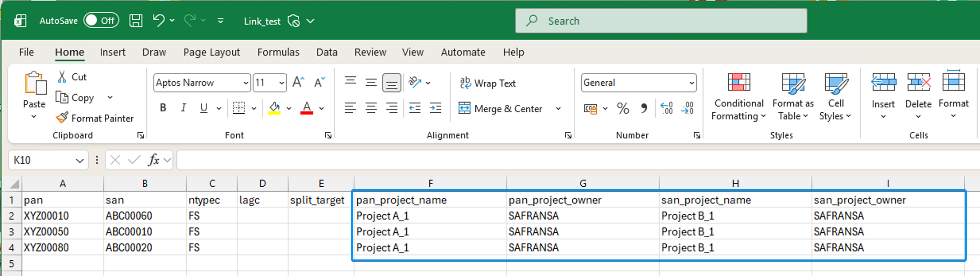Click the Wrap Text button

pos(488,83)
